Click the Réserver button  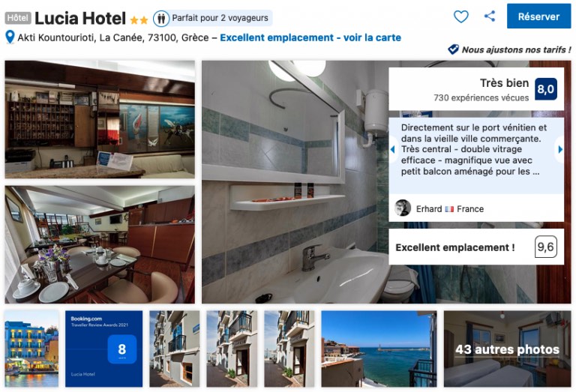click(x=538, y=16)
